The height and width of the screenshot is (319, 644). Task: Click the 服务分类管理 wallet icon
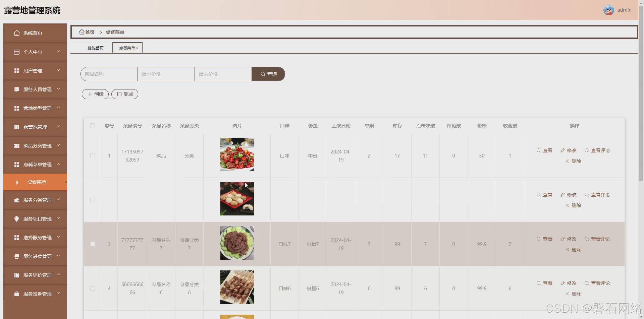[x=17, y=200]
